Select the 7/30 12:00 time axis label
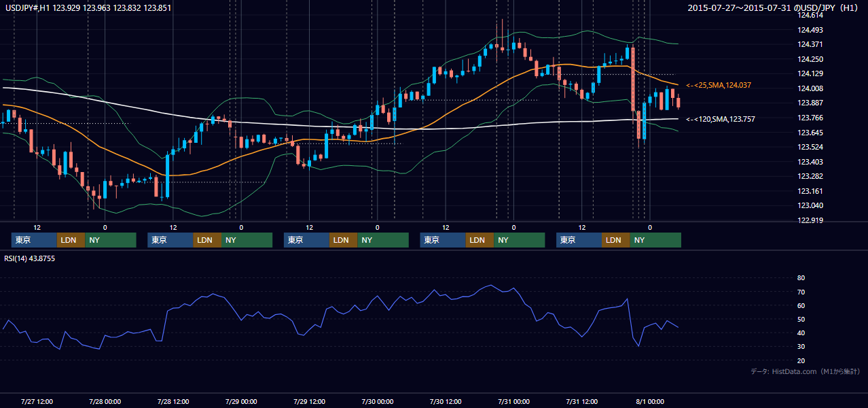Screen dimensions: 868x408 point(446,401)
